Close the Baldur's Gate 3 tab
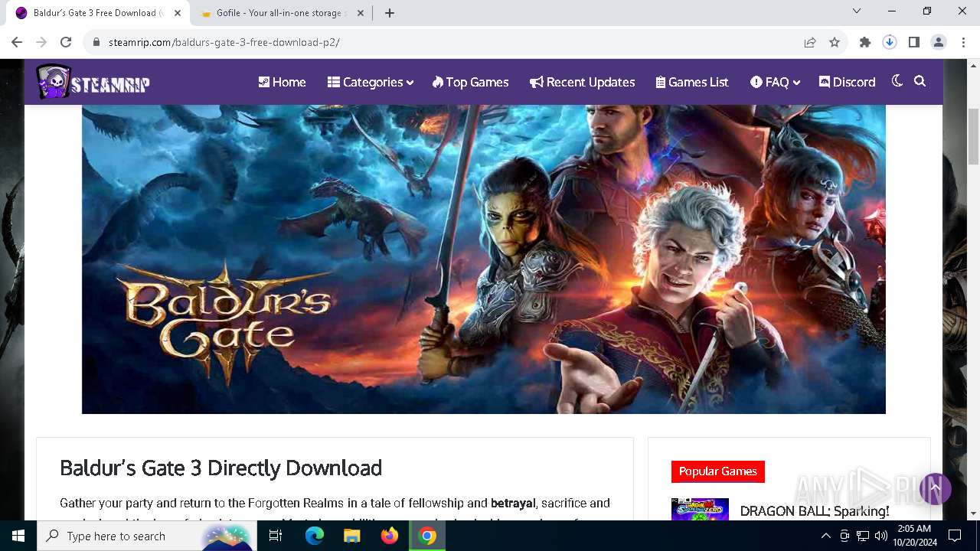Screen dimensions: 980x551 point(178,13)
